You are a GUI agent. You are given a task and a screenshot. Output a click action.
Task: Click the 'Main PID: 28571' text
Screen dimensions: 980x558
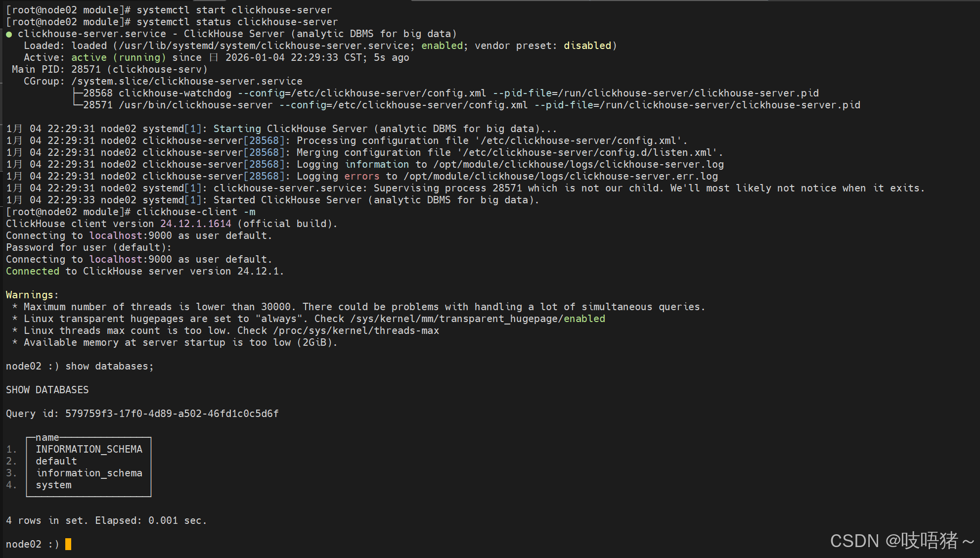tap(56, 69)
